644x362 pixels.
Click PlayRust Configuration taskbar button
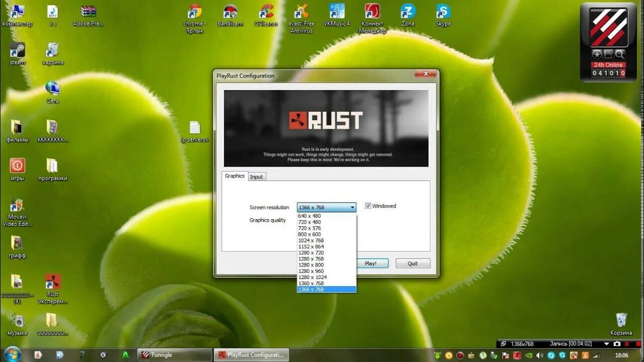252,355
